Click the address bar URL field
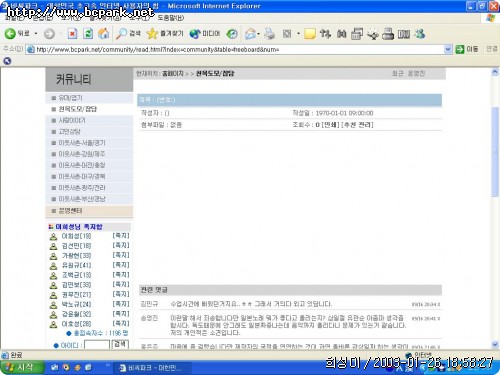Viewport: 500px width, 375px height. (x=235, y=49)
